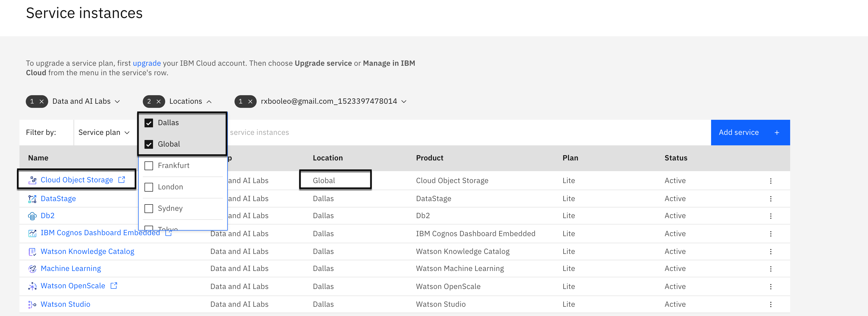Click the Cloud Object Storage service icon
The height and width of the screenshot is (316, 868).
(32, 180)
